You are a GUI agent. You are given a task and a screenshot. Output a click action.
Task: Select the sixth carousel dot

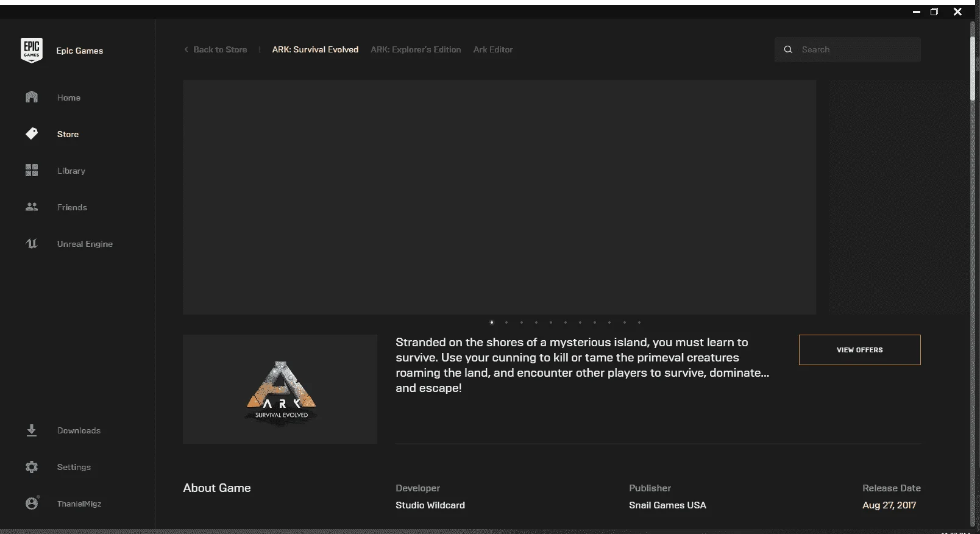tap(565, 322)
